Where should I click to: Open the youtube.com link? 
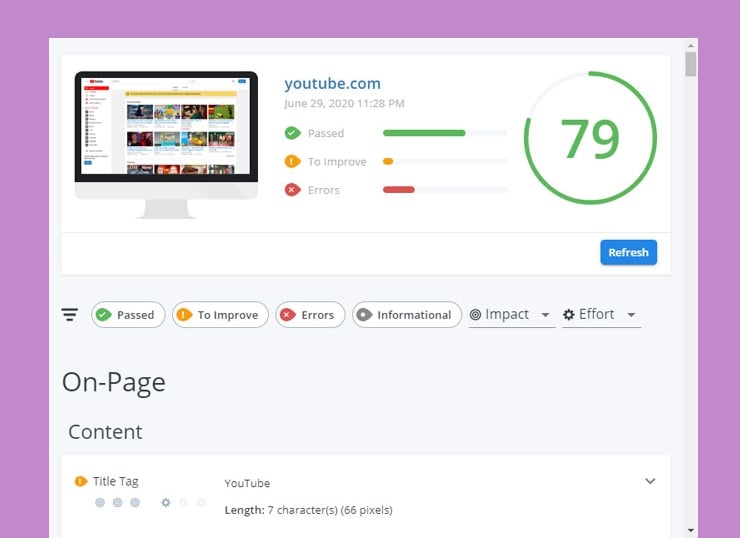tap(332, 84)
